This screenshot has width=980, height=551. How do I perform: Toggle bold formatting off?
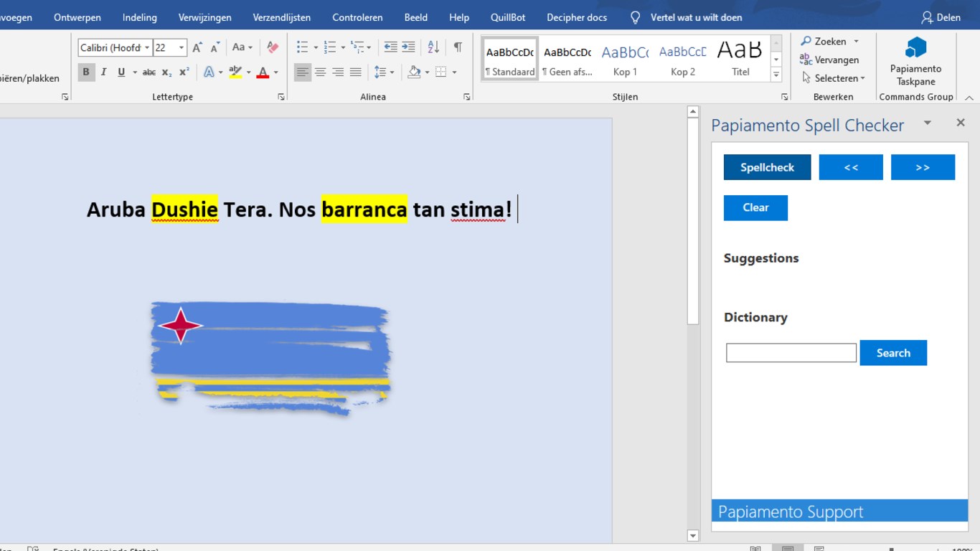pos(86,72)
